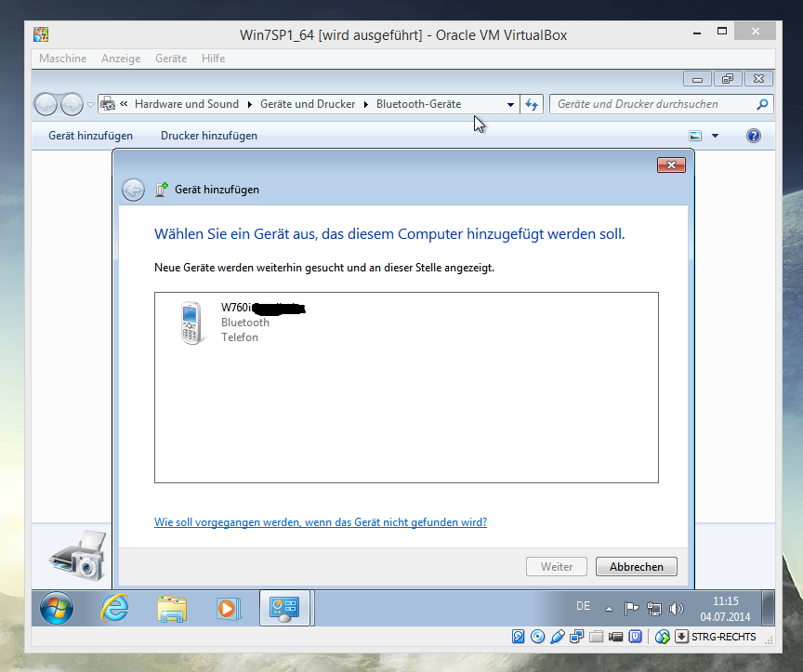This screenshot has height=672, width=803.
Task: Minimize the guest Explorer window
Action: pos(697,79)
